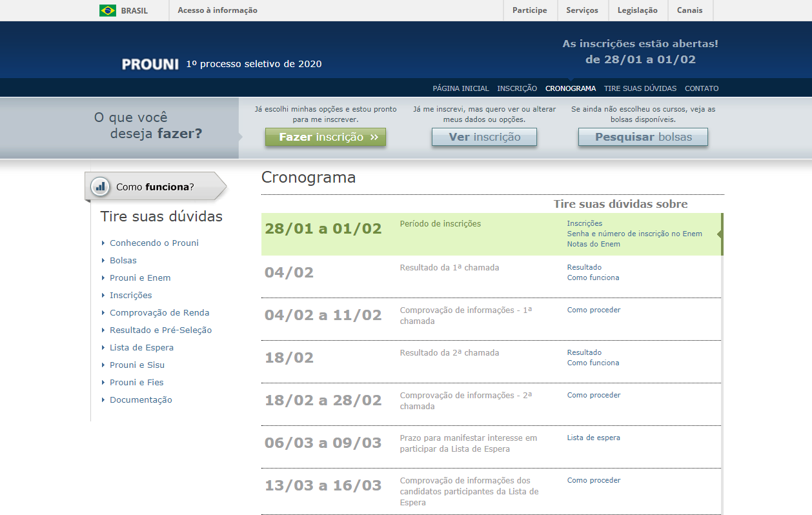Expand the Conhecendo o Prouni topic
812x515 pixels.
tap(154, 243)
